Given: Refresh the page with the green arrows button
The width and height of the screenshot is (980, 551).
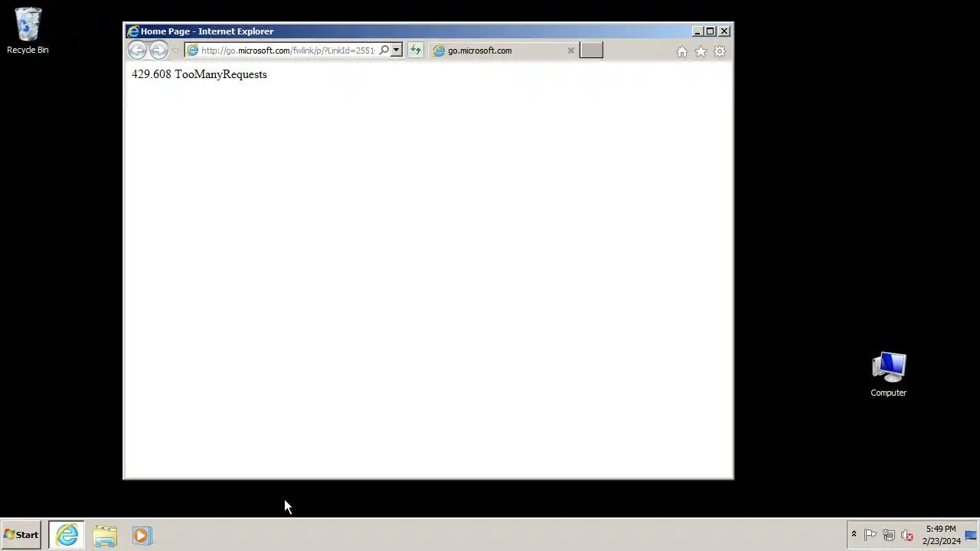Looking at the screenshot, I should 416,51.
